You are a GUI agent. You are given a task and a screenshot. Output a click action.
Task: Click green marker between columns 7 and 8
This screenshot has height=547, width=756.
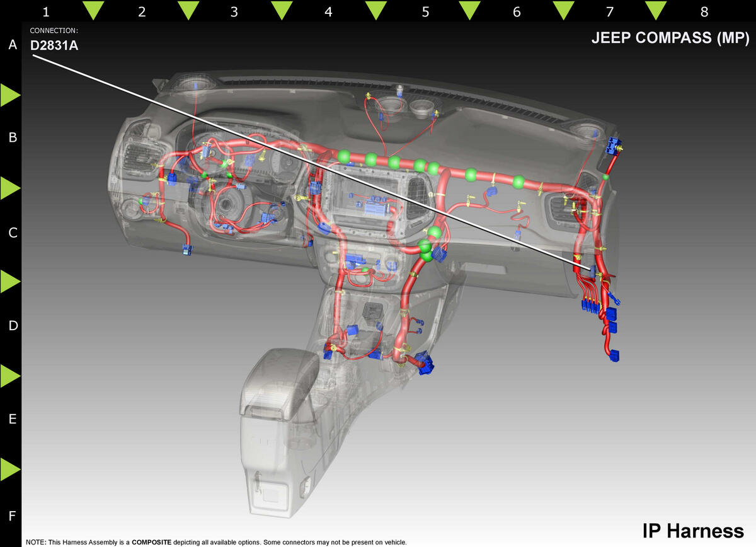click(656, 9)
